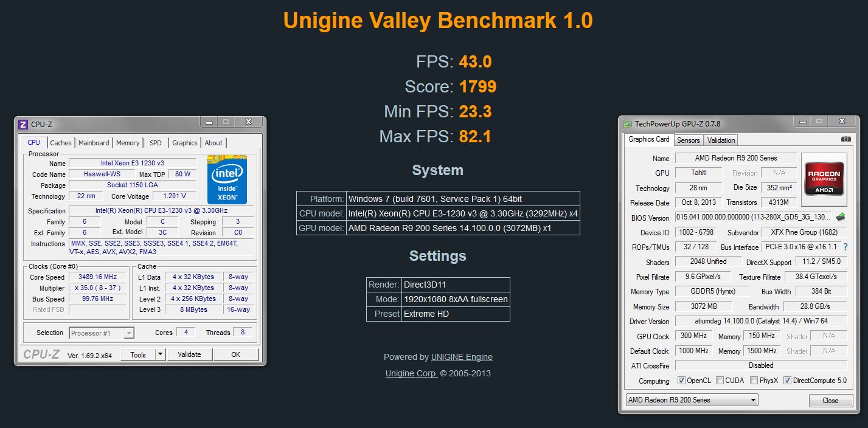Click the Bus Interface question mark icon
This screenshot has height=428, width=868.
845,247
